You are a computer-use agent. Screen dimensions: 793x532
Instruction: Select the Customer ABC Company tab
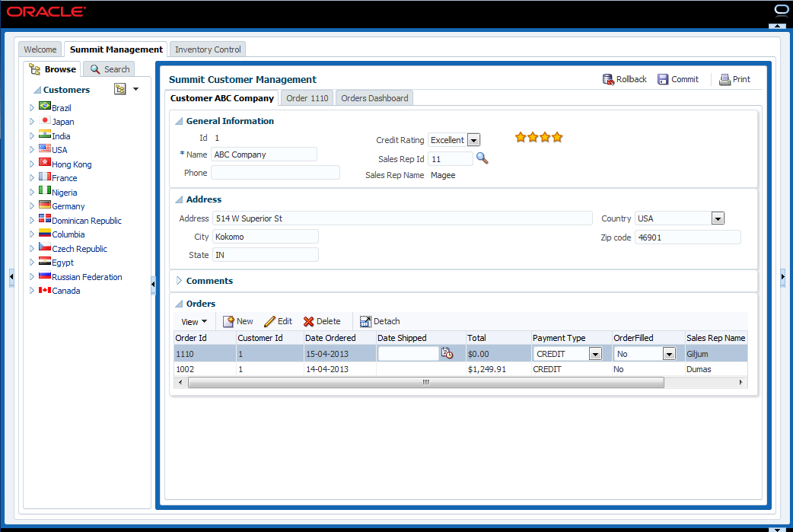pos(222,98)
